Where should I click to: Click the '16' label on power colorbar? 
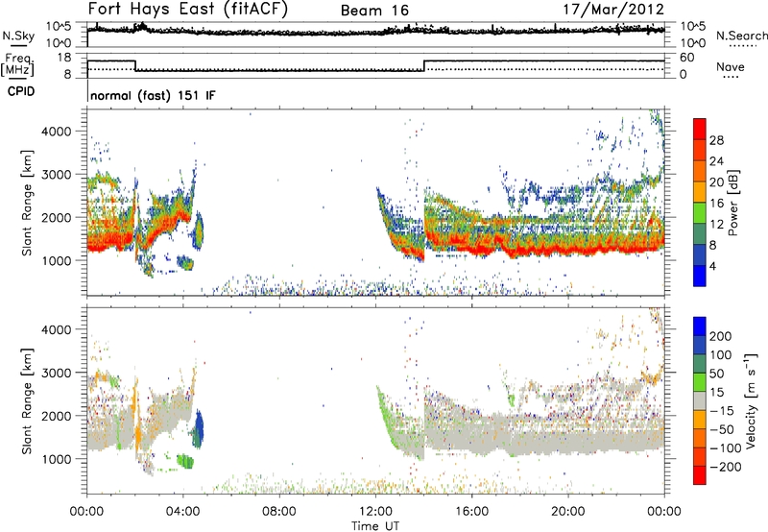(716, 204)
